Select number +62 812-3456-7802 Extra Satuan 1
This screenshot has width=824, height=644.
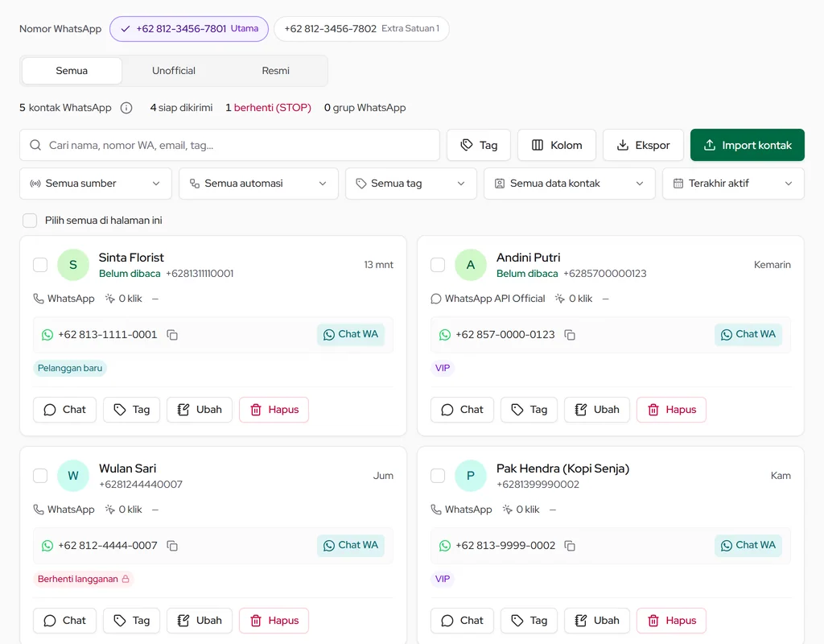361,29
